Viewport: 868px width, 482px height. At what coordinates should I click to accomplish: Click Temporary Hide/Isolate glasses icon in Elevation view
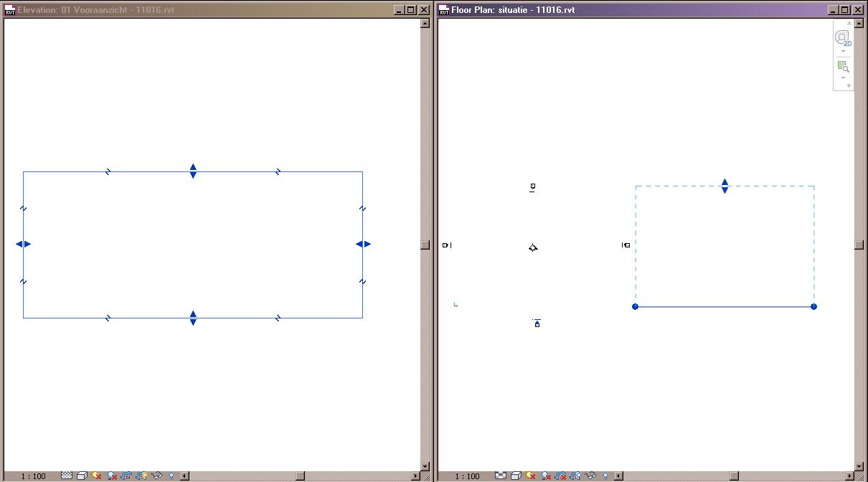tap(156, 476)
